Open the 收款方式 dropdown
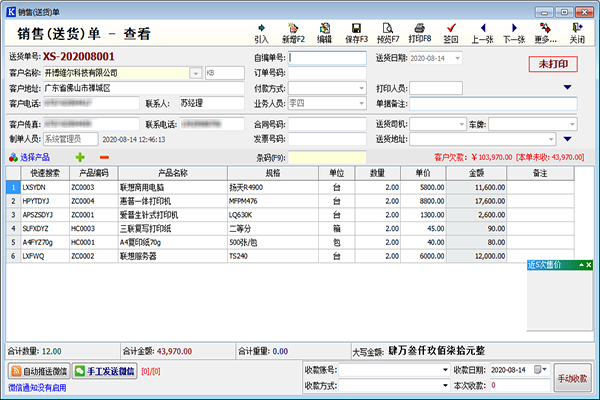This screenshot has height=400, width=600. coord(445,385)
